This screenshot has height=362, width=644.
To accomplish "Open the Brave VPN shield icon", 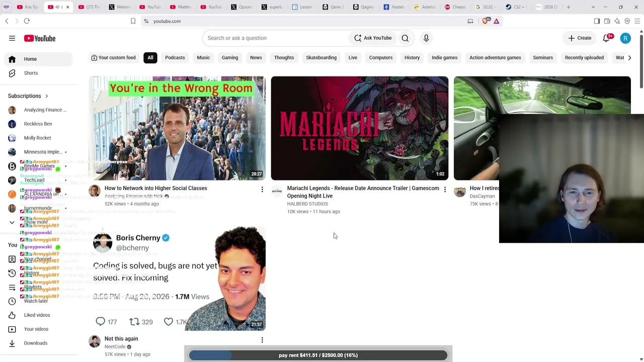I will (627, 21).
